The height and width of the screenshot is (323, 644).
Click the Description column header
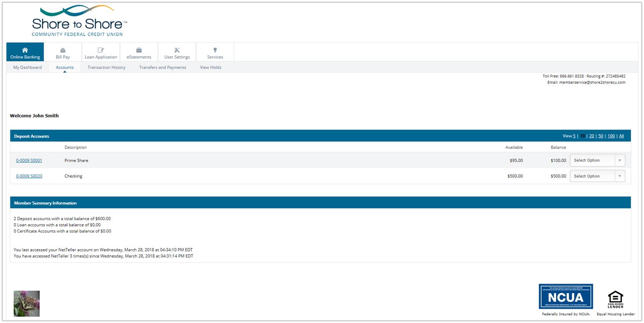click(76, 147)
